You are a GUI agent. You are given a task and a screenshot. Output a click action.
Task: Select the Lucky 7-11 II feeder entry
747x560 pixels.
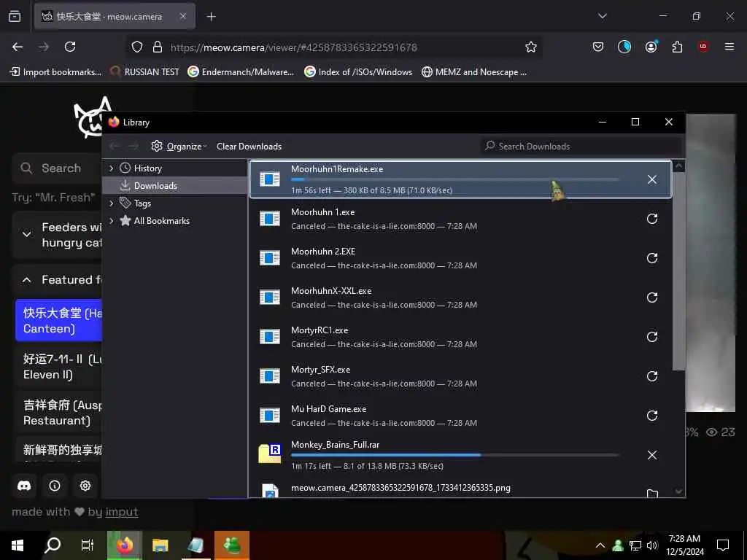tap(58, 367)
